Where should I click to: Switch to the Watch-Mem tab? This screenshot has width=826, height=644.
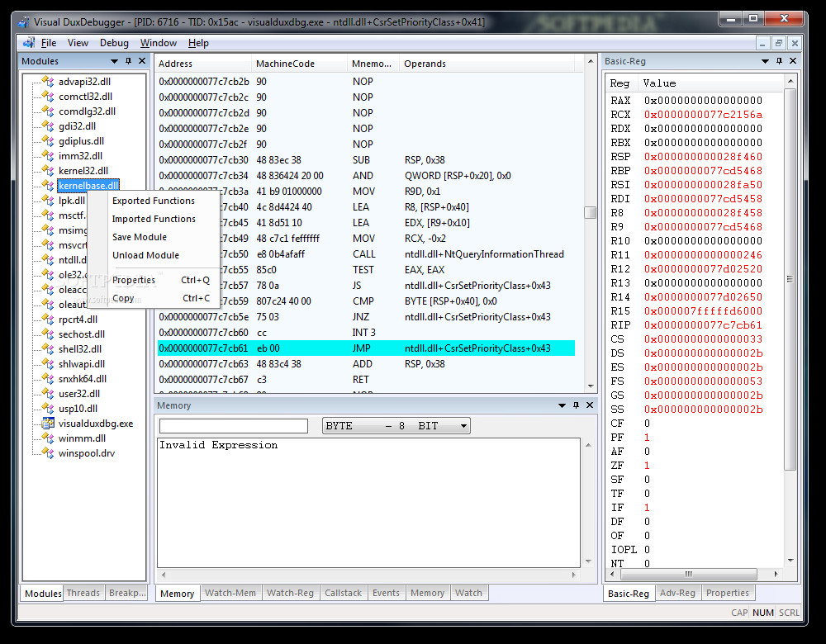[230, 593]
